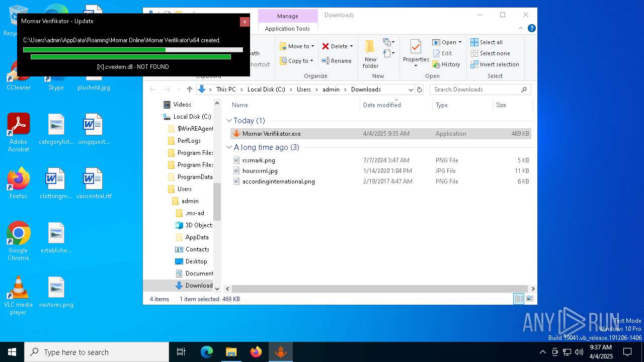Open nastores.png desktop file
Viewport: 644px width, 362px height.
(x=56, y=292)
